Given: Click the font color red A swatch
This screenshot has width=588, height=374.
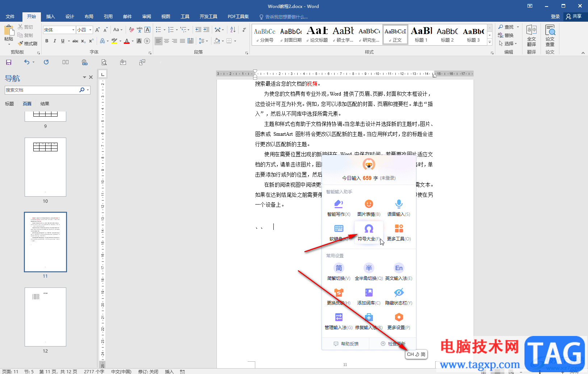Looking at the screenshot, I should coord(127,41).
